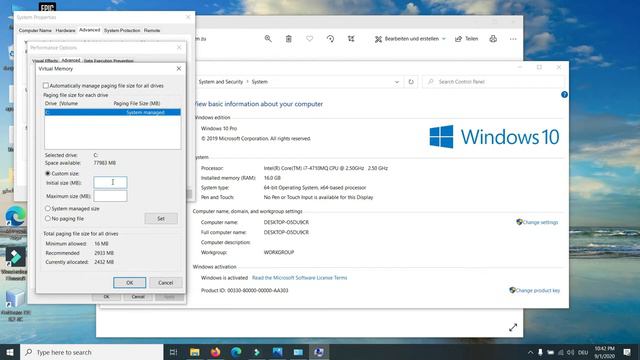
Task: Click the Teilen share button in Photos
Action: (467, 39)
